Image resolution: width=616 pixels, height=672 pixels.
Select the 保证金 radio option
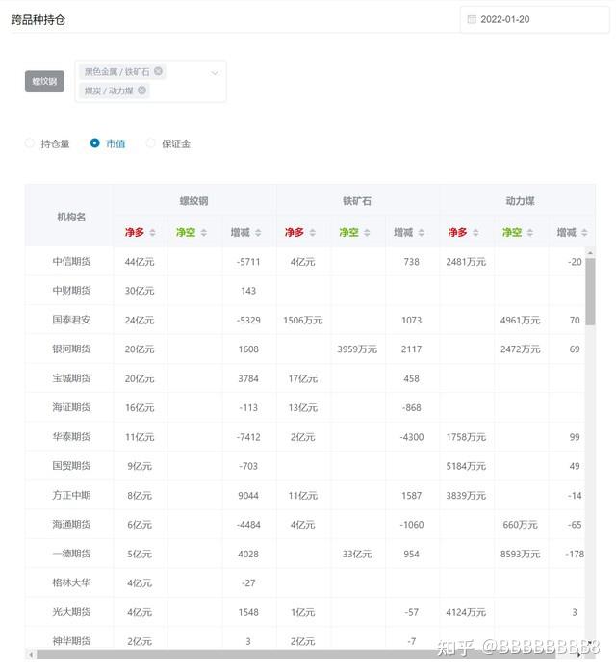[x=151, y=143]
